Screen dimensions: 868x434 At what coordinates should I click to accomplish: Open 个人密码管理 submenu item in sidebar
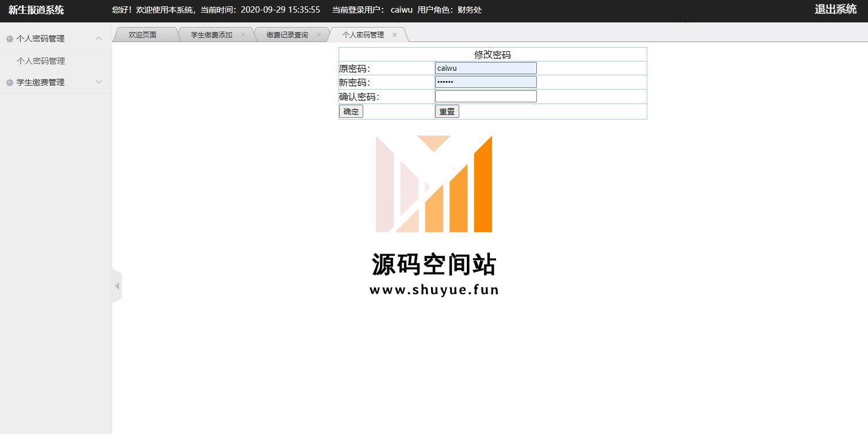[41, 61]
